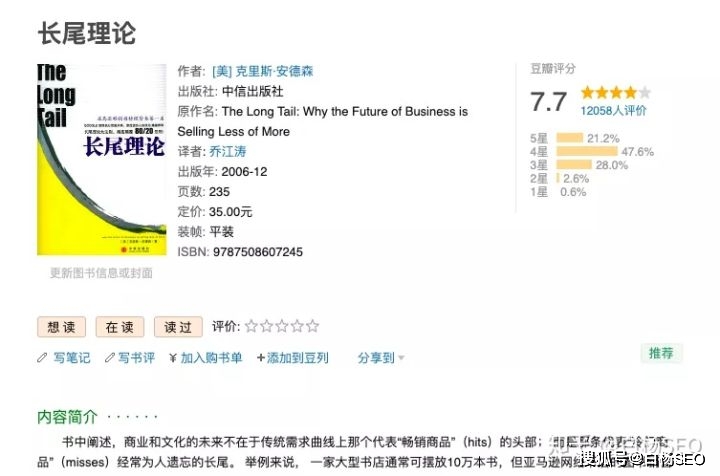Expand the 分享到 share dropdown

pyautogui.click(x=381, y=357)
